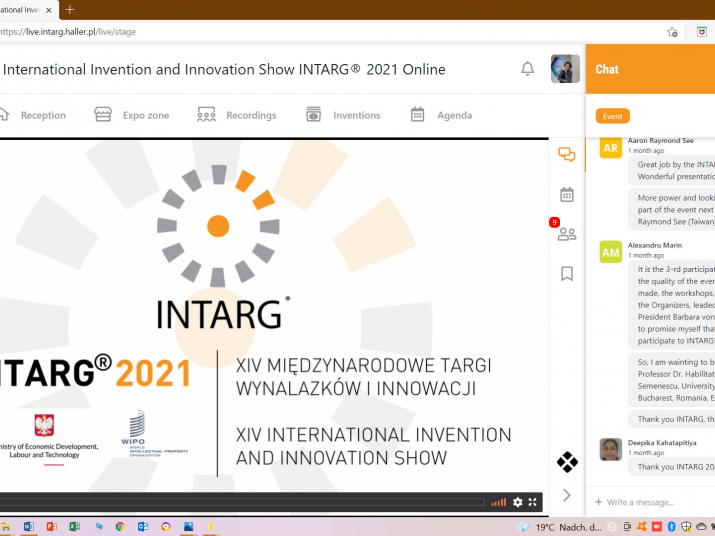Open the calendar sidebar icon
Screen dimensions: 715x536
(x=567, y=195)
